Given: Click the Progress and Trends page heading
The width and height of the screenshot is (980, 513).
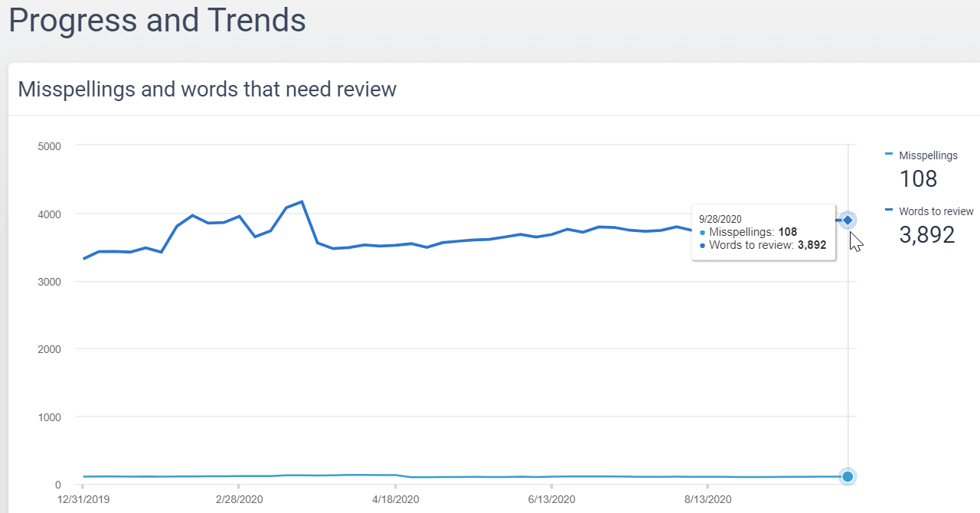Looking at the screenshot, I should [x=157, y=21].
